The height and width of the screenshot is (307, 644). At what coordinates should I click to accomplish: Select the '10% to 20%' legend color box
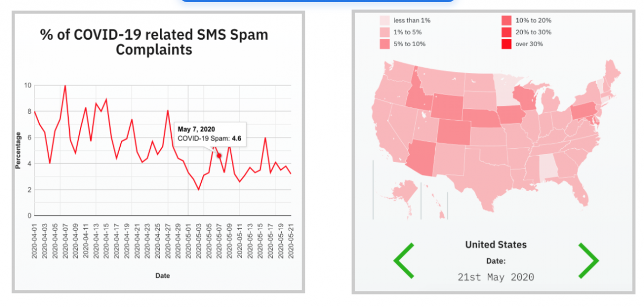[x=507, y=20]
